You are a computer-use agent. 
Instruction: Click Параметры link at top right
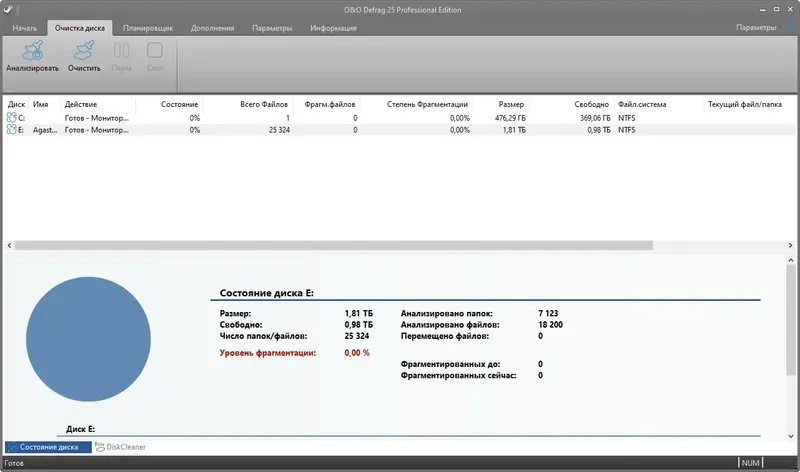[756, 28]
